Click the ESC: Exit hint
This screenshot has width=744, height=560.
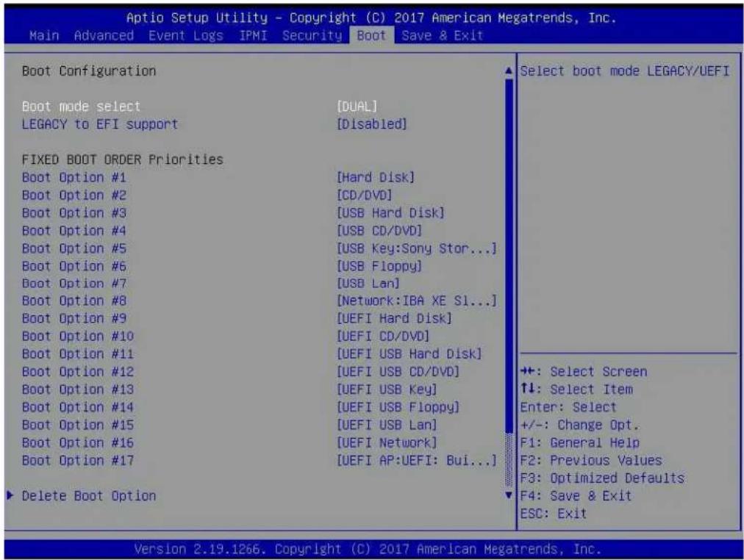pyautogui.click(x=554, y=514)
